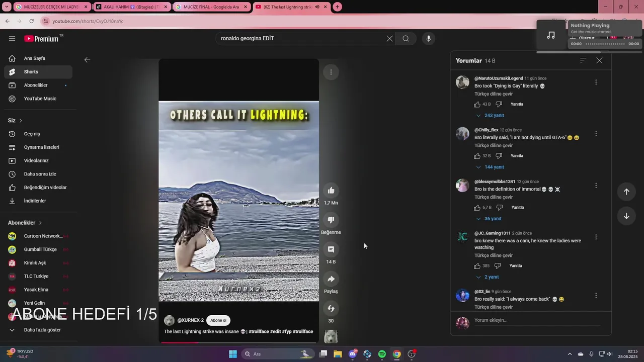Open Spotify from the taskbar
The image size is (644, 362).
[x=382, y=354]
